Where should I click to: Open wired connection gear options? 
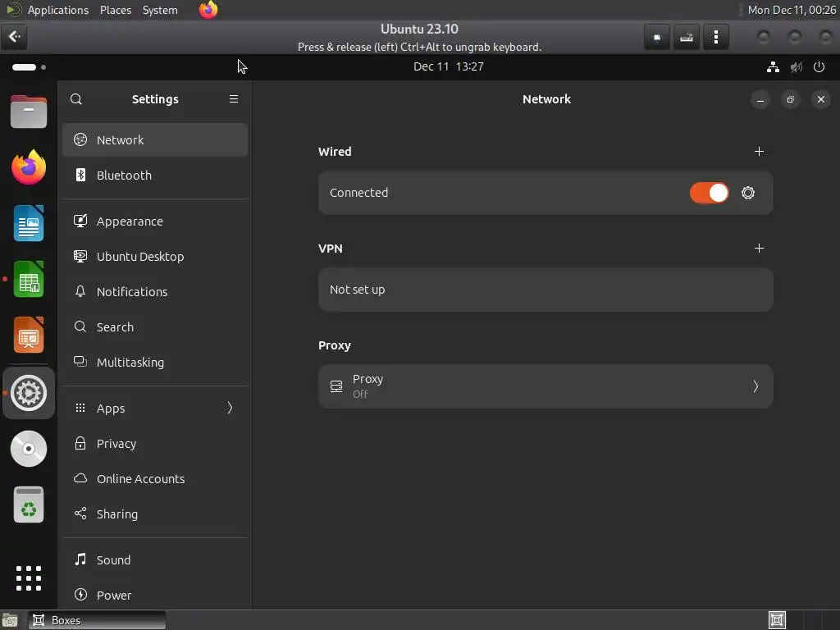(x=748, y=193)
